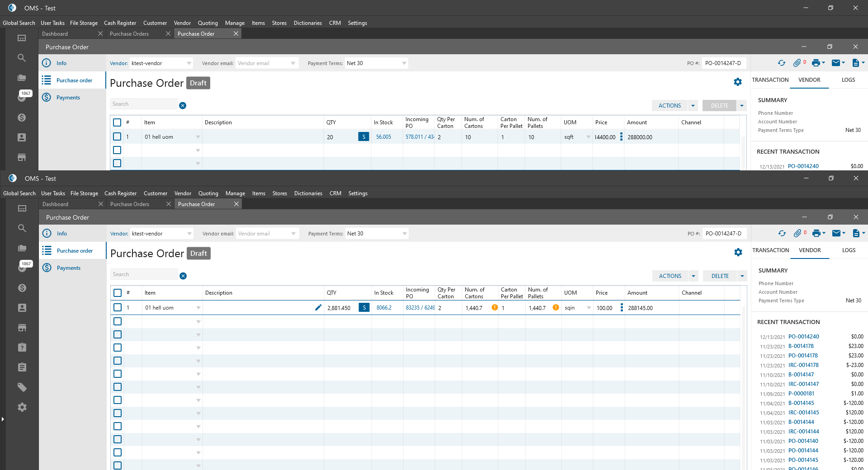The width and height of the screenshot is (868, 470).
Task: Expand the UOM sqin dropdown
Action: [x=589, y=308]
